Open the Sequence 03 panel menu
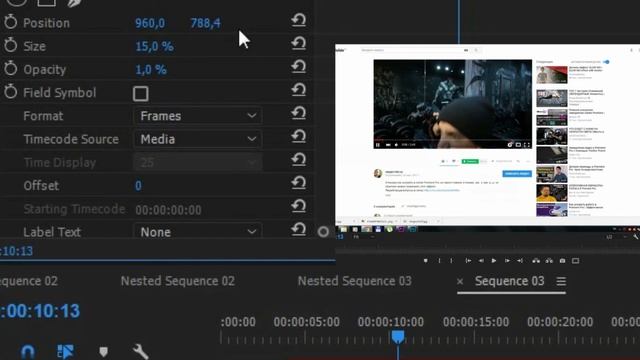Viewport: 640px width, 360px height. [x=561, y=281]
